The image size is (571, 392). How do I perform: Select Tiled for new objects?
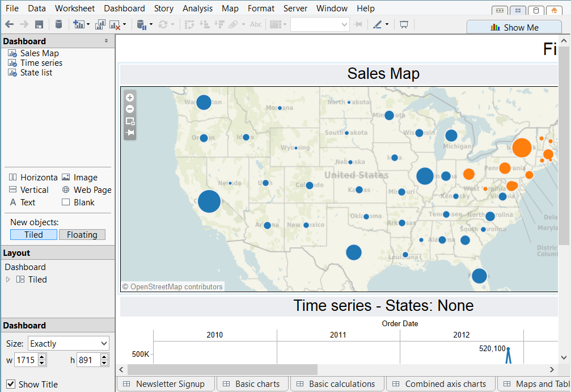(33, 235)
